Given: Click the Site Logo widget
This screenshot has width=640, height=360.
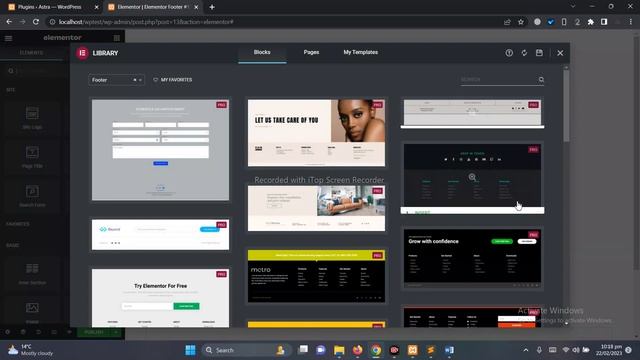Looking at the screenshot, I should (32, 118).
